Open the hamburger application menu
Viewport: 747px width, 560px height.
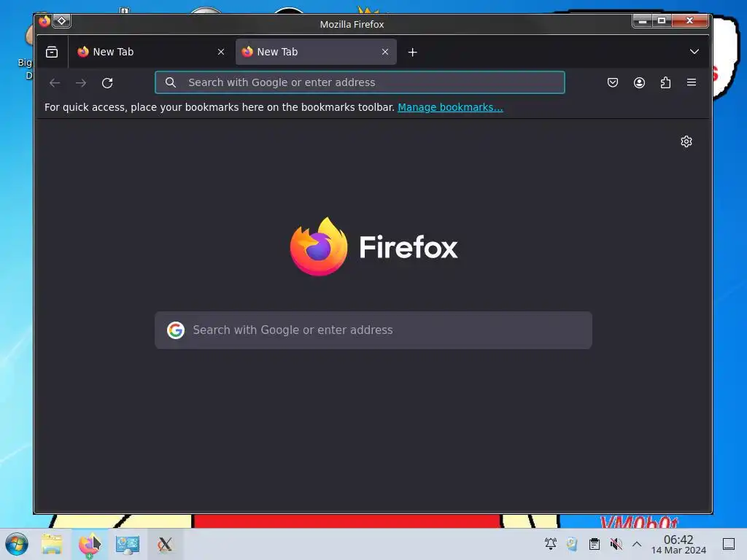pos(692,82)
